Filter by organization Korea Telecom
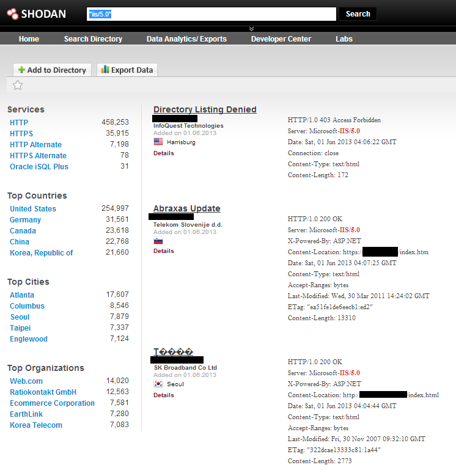The height and width of the screenshot is (476, 456). pyautogui.click(x=36, y=425)
